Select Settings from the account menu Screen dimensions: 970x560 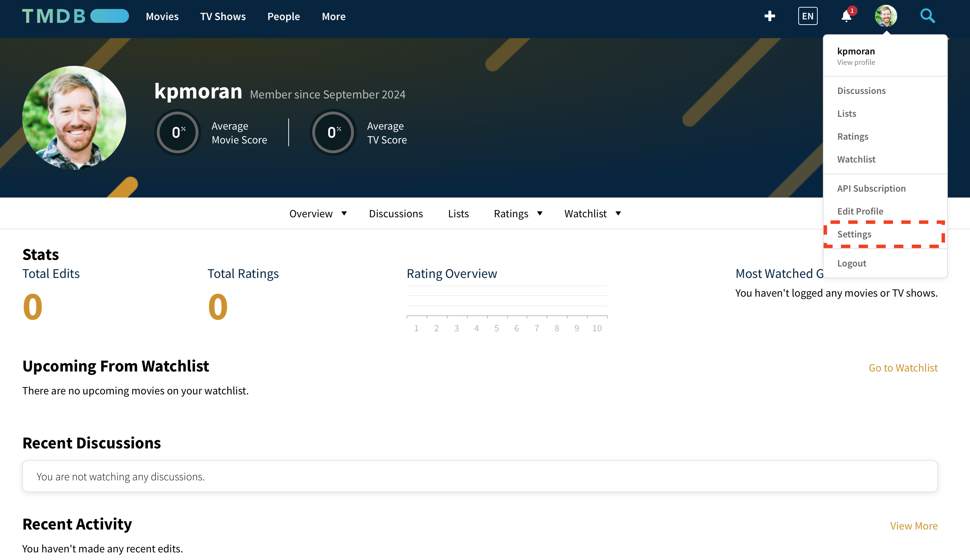tap(854, 234)
